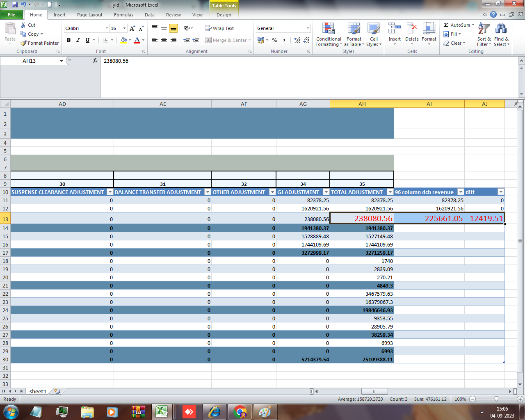Open the number format General dropdown
This screenshot has width=525, height=420.
point(308,28)
